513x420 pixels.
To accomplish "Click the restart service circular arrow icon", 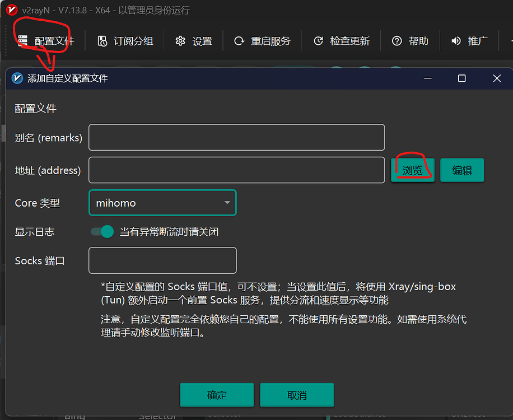I will [x=239, y=41].
